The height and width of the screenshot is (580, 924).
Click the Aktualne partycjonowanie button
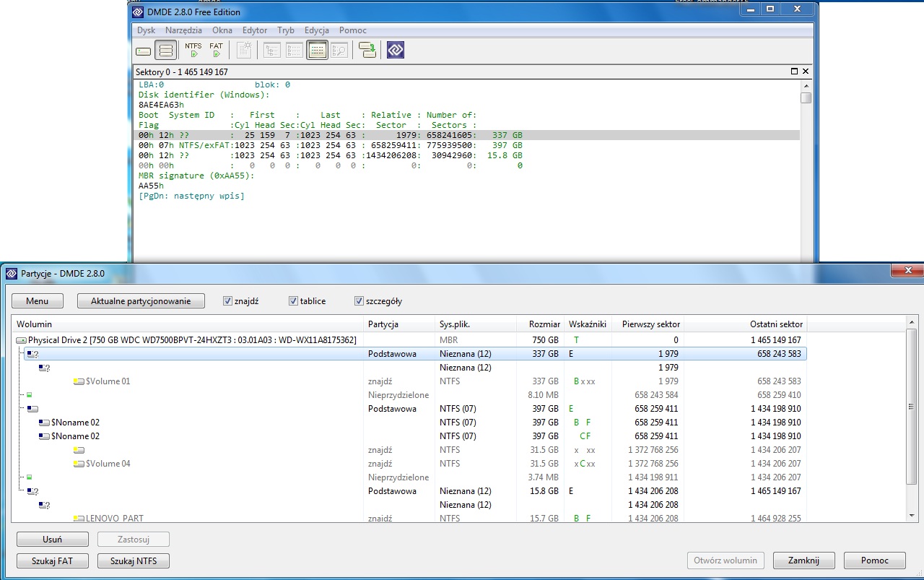141,301
